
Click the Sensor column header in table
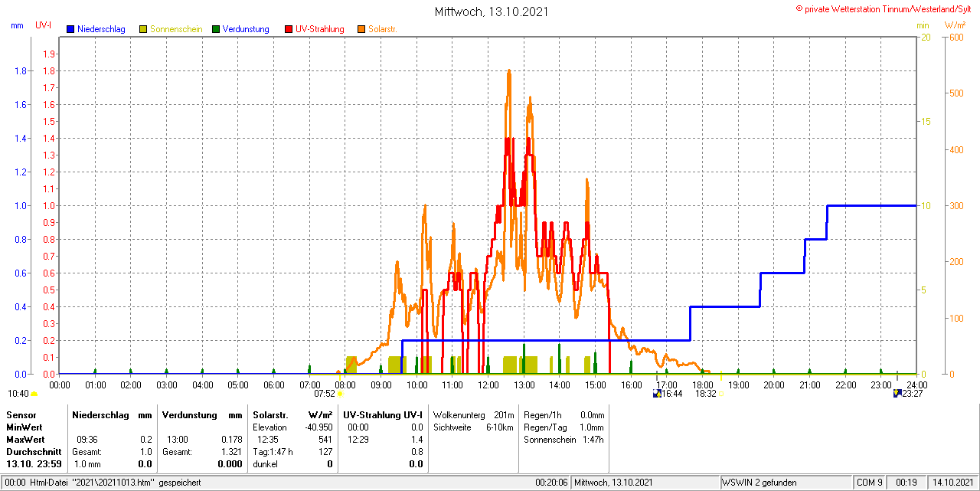pos(21,414)
